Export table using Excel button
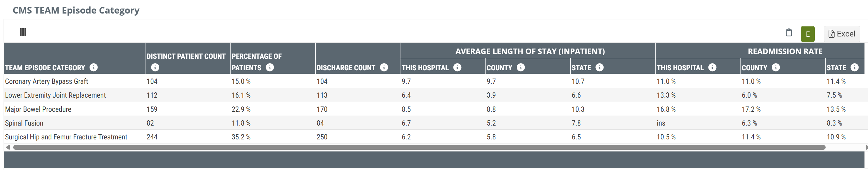The height and width of the screenshot is (170, 868). [x=842, y=34]
